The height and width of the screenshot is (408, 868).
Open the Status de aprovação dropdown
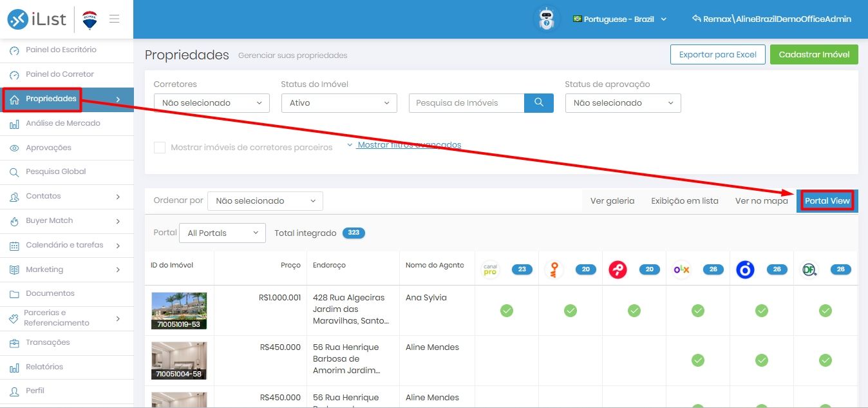[623, 102]
